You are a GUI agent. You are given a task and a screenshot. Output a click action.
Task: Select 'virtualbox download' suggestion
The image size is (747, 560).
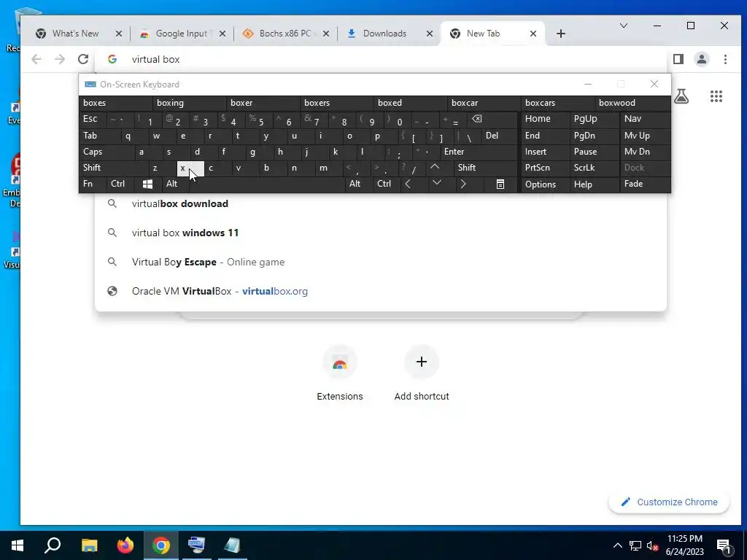pos(381,204)
